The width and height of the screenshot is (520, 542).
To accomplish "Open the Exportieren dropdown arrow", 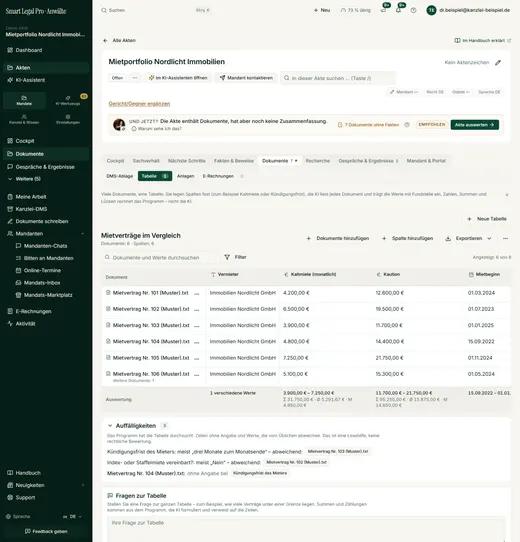I will point(489,239).
